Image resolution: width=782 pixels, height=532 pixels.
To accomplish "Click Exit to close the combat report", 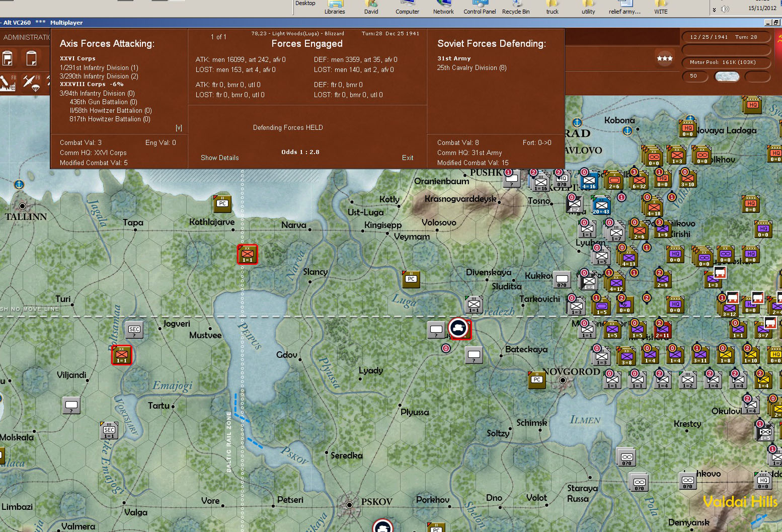I will (408, 158).
